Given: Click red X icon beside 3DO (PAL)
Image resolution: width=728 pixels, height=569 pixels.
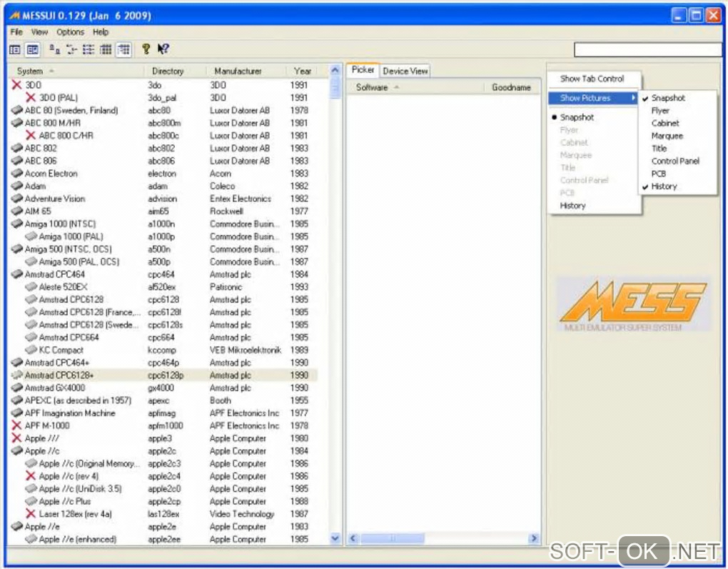Looking at the screenshot, I should (31, 98).
